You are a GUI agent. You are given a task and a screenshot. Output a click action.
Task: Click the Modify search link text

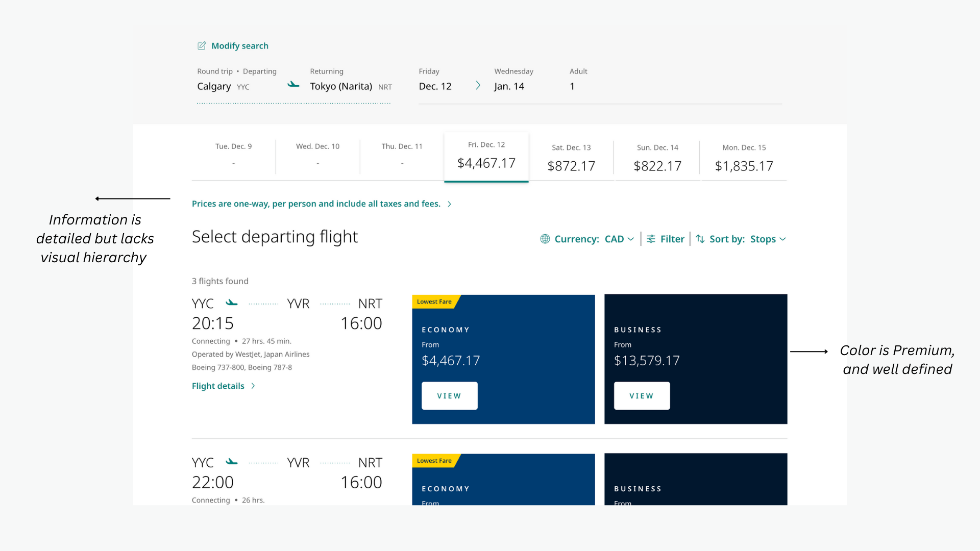point(240,46)
